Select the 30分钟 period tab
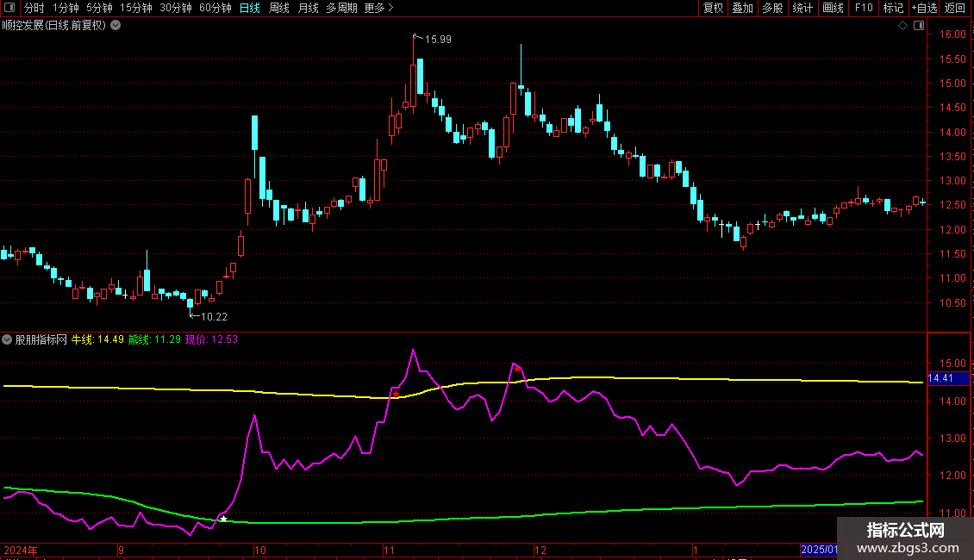Screen dimensions: 974x560 coord(176,8)
